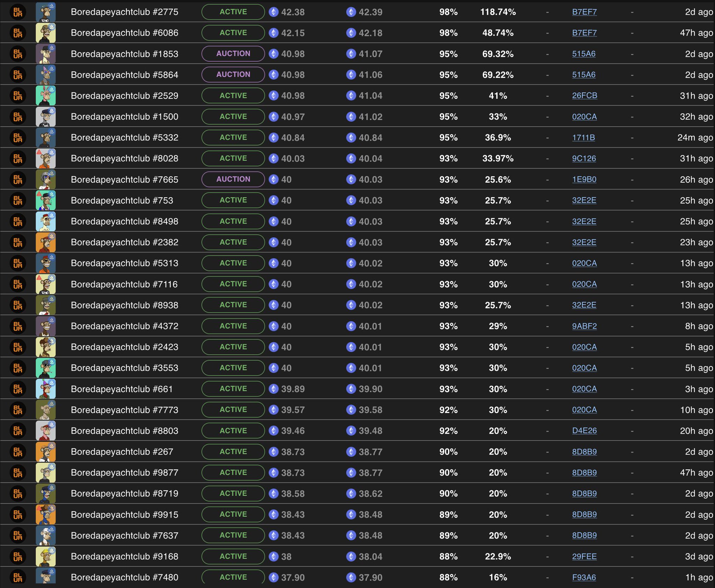Open 020CA lender link for #1500
Image resolution: width=715 pixels, height=588 pixels.
coord(584,117)
